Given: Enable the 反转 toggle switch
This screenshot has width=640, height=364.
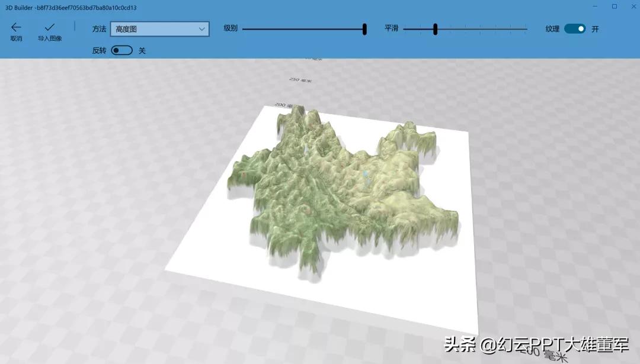Looking at the screenshot, I should (x=121, y=50).
